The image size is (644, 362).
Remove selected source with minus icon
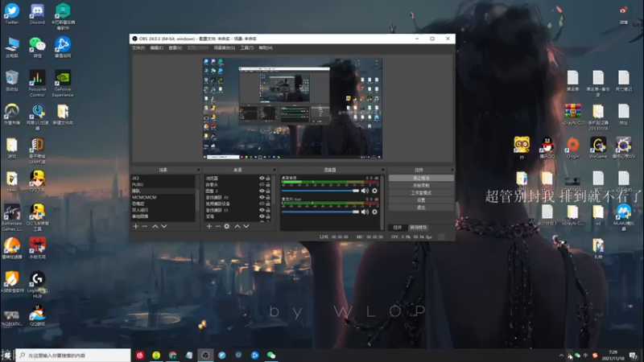point(218,226)
